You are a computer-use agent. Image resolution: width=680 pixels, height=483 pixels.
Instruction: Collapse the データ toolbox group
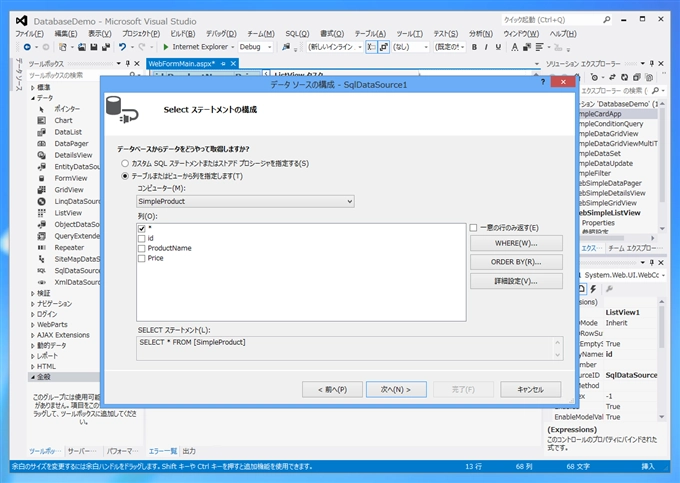(33, 98)
